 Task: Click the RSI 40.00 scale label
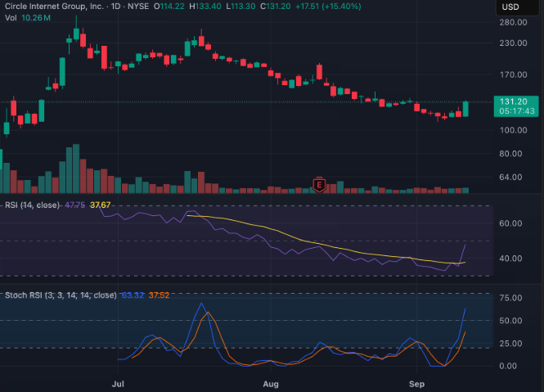(510, 259)
